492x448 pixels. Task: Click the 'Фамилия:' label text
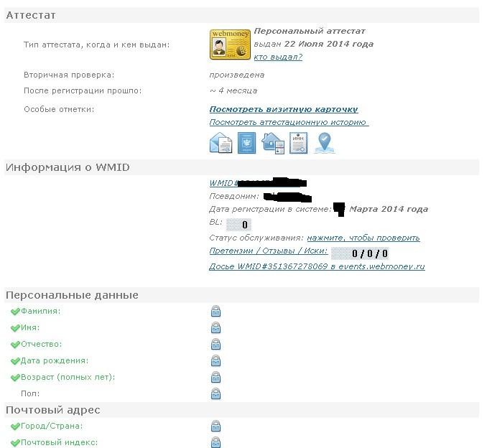pos(40,311)
